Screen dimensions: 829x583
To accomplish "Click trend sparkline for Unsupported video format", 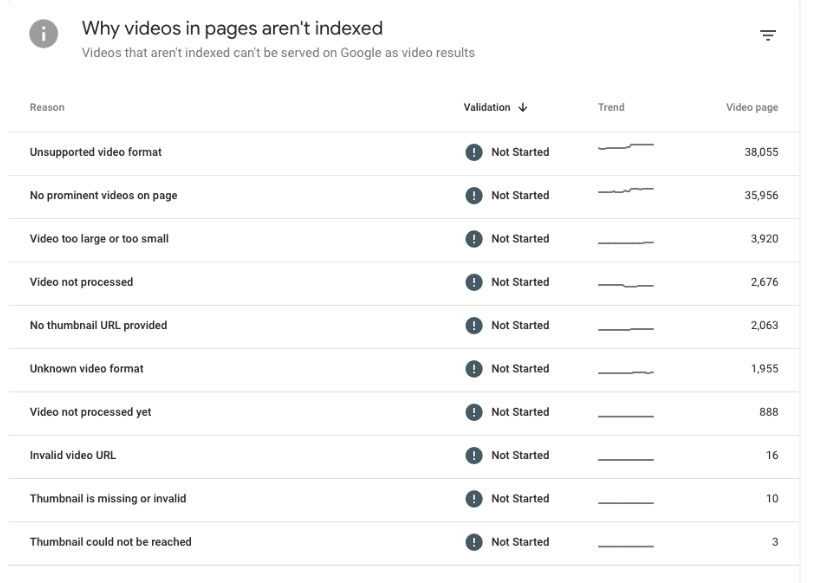I will (626, 146).
